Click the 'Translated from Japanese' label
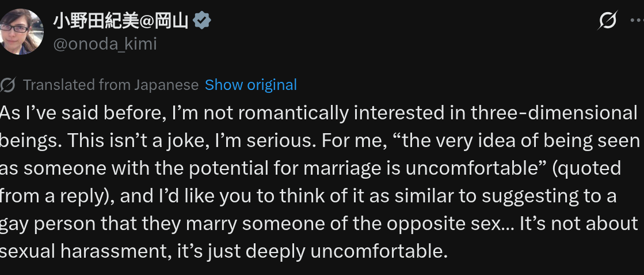The width and height of the screenshot is (644, 275). point(110,85)
